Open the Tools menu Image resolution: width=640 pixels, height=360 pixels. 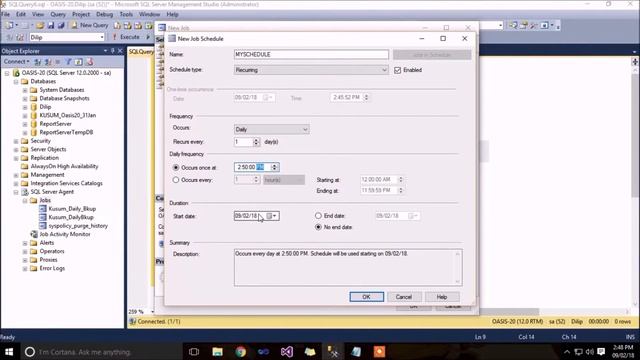tap(126, 14)
